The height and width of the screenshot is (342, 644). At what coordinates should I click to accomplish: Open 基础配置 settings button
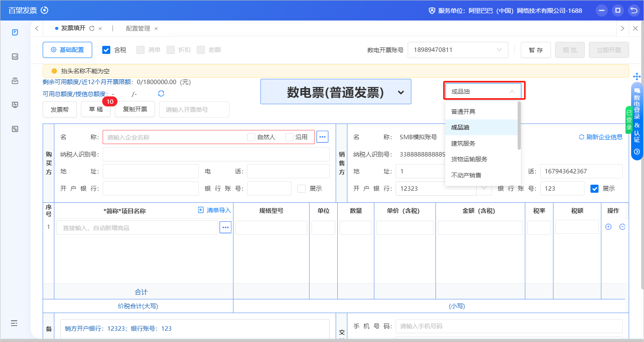pyautogui.click(x=67, y=50)
